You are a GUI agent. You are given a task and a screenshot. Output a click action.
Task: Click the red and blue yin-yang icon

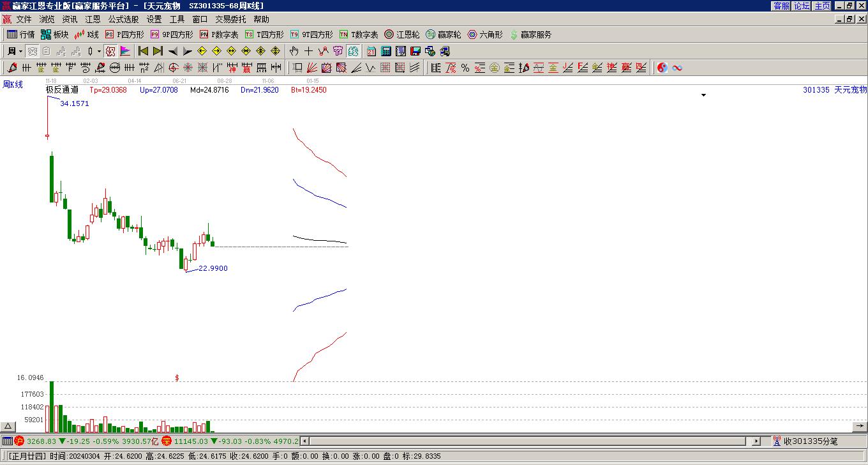[662, 68]
